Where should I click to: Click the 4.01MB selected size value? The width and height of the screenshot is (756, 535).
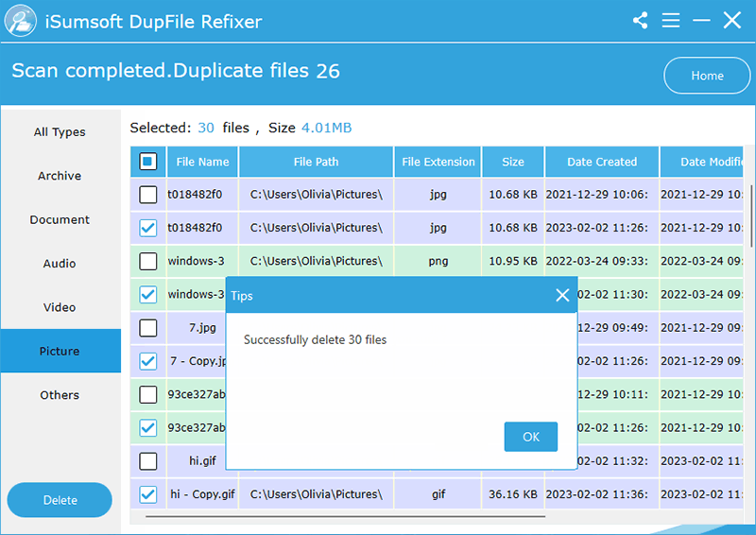(326, 128)
